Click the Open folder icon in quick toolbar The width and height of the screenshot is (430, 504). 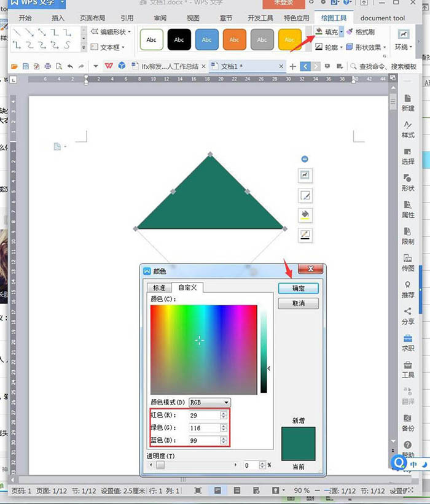(14, 66)
